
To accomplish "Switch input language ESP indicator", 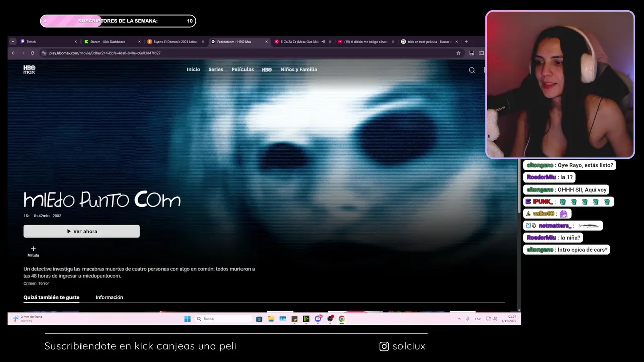I will 478,319.
